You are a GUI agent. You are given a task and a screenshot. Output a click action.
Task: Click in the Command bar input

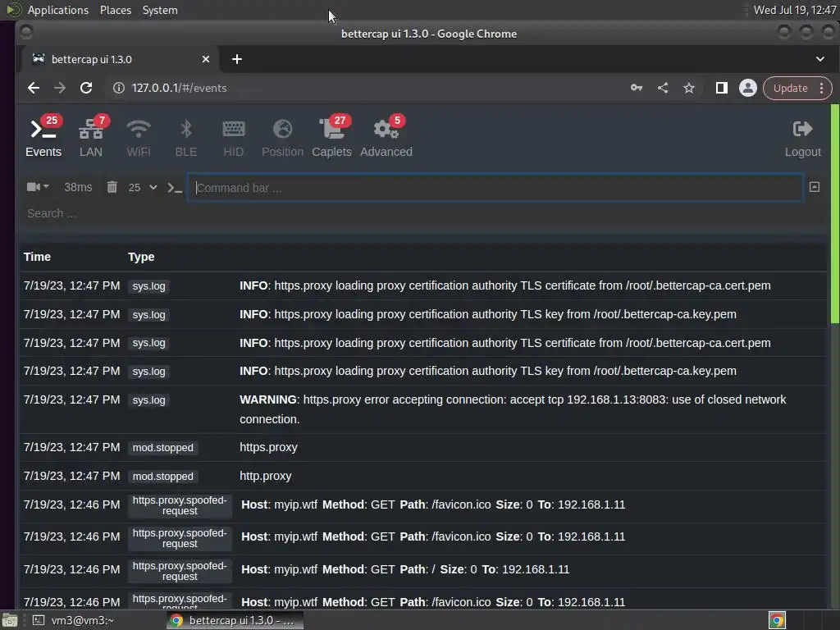[495, 188]
